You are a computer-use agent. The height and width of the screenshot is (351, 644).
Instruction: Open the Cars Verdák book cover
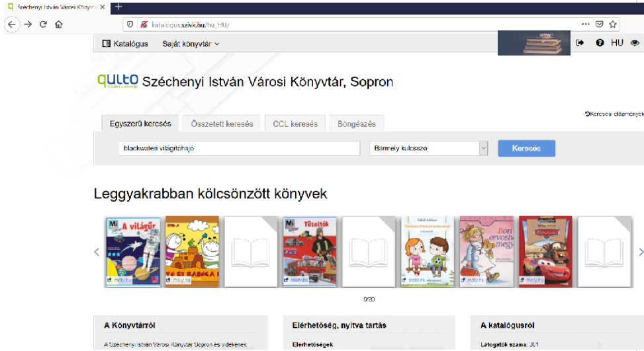click(545, 251)
